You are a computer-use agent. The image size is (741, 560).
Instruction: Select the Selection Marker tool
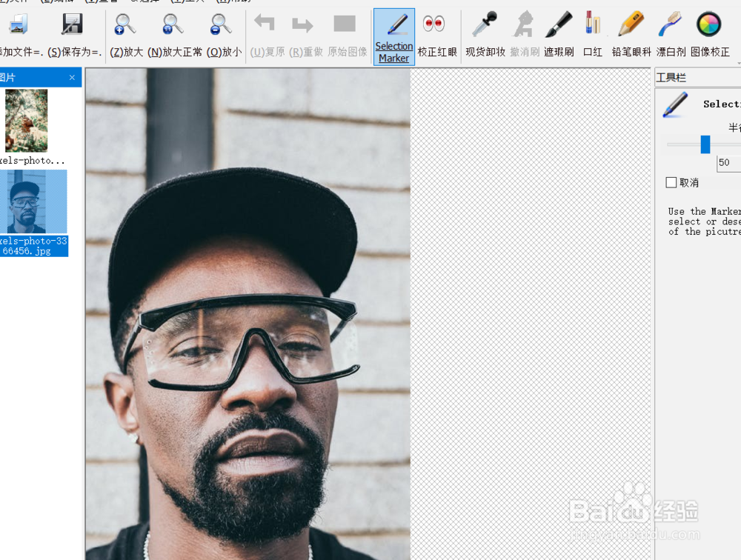pos(394,37)
